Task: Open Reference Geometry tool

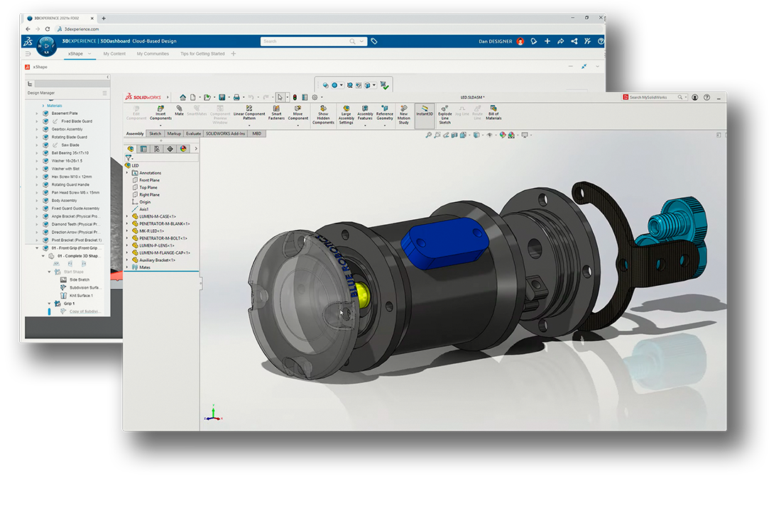Action: pyautogui.click(x=385, y=113)
